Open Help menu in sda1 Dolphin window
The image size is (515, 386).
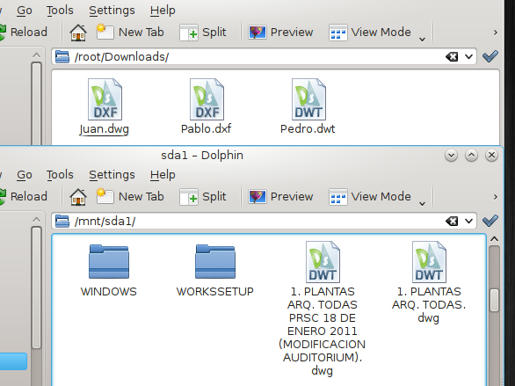click(x=162, y=175)
